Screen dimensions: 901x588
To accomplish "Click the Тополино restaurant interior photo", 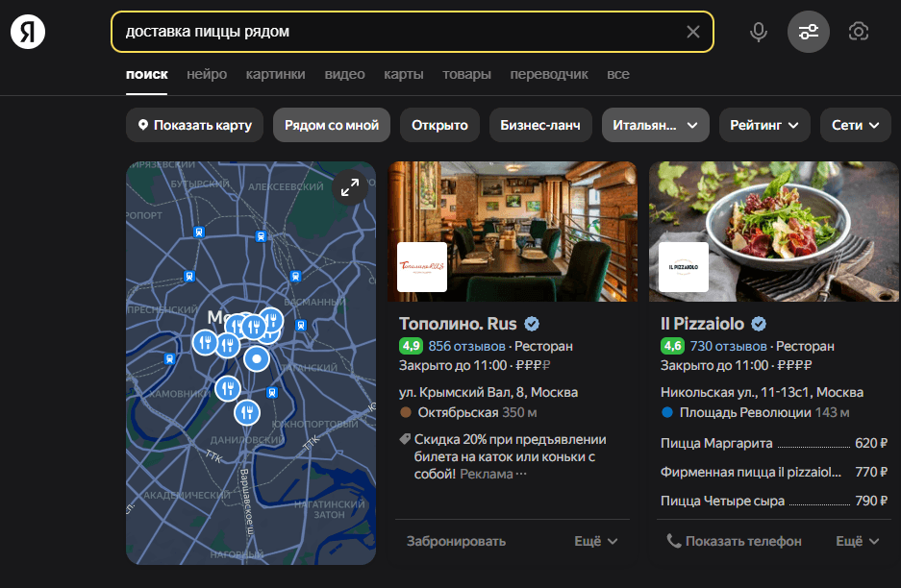I will pyautogui.click(x=513, y=232).
